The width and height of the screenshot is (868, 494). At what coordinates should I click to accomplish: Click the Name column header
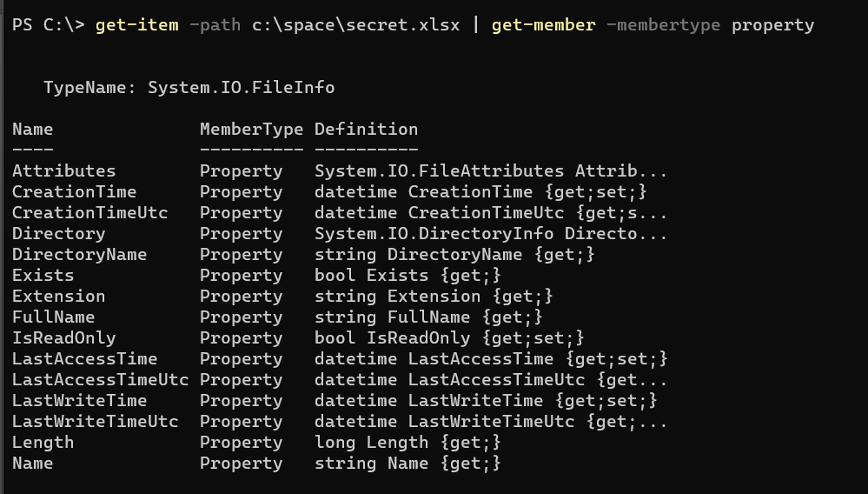click(x=33, y=129)
